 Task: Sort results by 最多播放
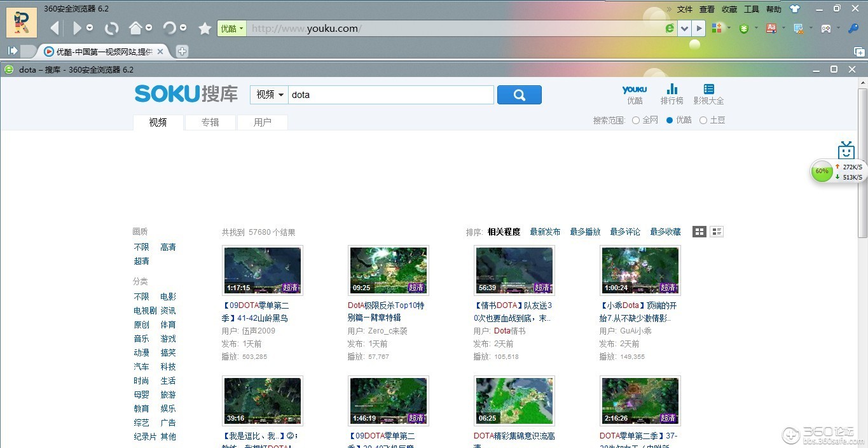pos(585,232)
